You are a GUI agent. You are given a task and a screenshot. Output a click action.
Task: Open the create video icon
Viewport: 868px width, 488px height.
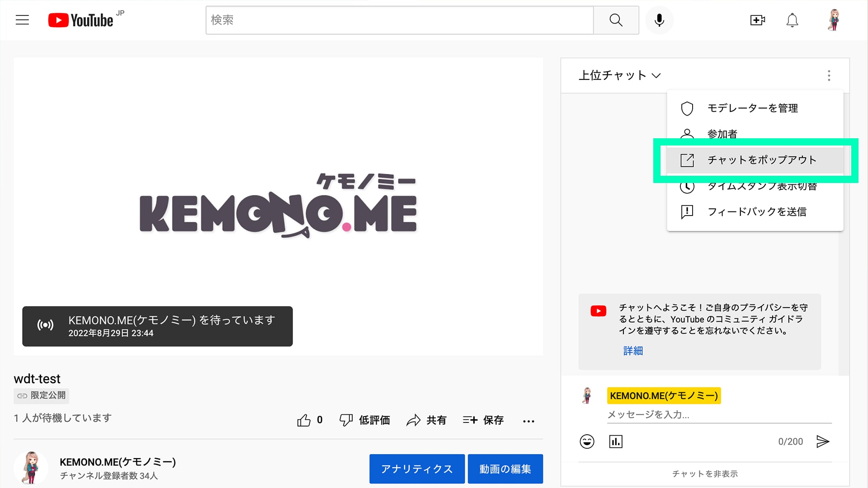tap(757, 20)
